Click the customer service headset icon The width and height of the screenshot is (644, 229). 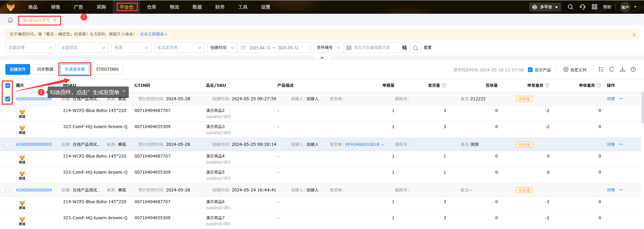[x=583, y=7]
